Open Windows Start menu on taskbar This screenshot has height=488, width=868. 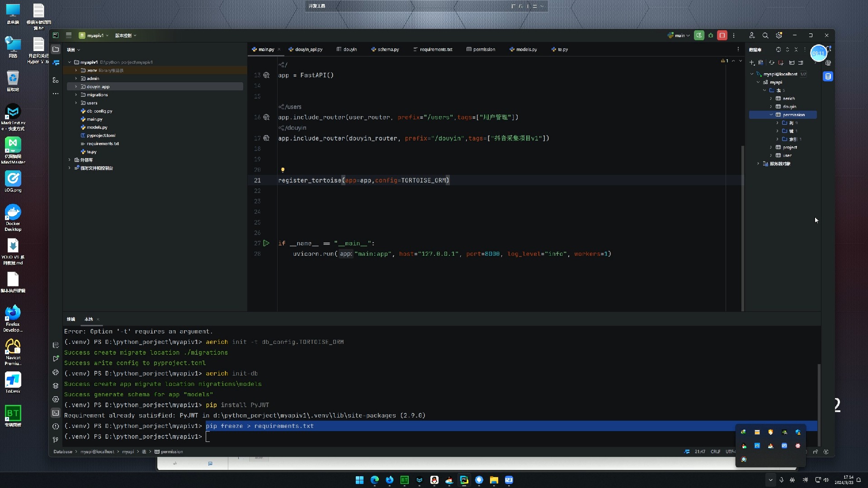tap(359, 480)
